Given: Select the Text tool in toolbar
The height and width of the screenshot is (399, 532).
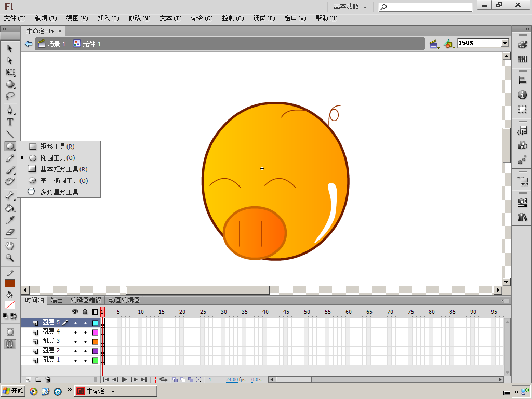Looking at the screenshot, I should tap(10, 122).
